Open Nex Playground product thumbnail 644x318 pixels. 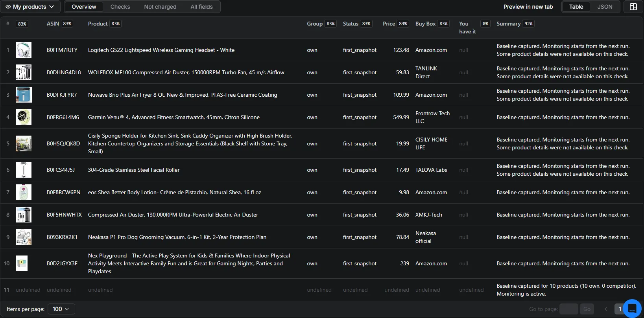coord(22,263)
